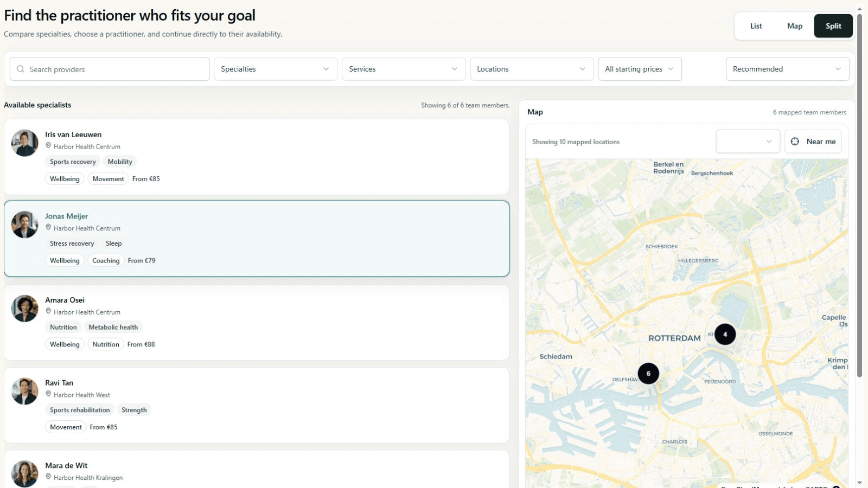This screenshot has width=868, height=488.
Task: Click the map cluster marker showing 4
Action: pos(725,335)
